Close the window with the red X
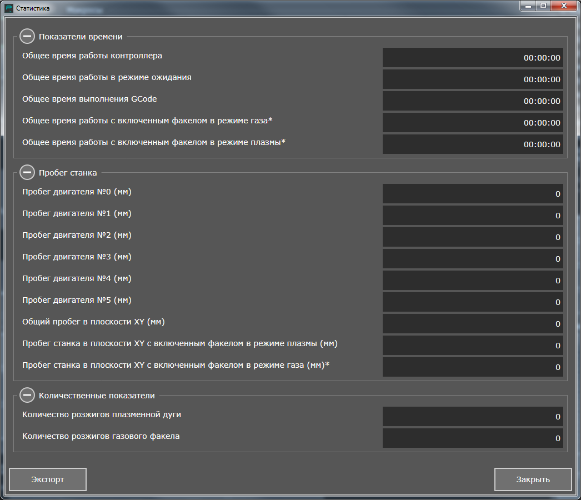The image size is (581, 500). pyautogui.click(x=564, y=6)
